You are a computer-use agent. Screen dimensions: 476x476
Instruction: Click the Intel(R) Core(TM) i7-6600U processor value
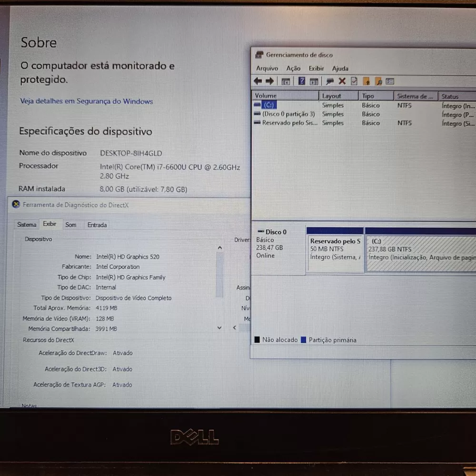coord(170,171)
